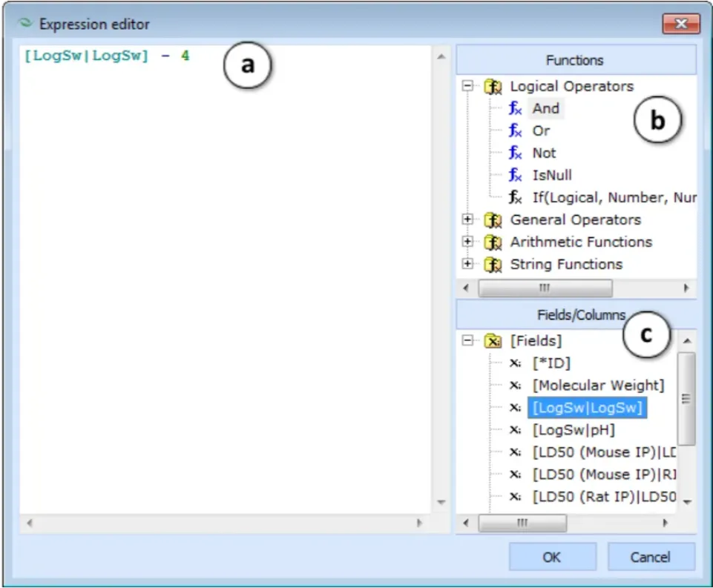
Task: Expand the General Operators node
Action: coord(467,219)
